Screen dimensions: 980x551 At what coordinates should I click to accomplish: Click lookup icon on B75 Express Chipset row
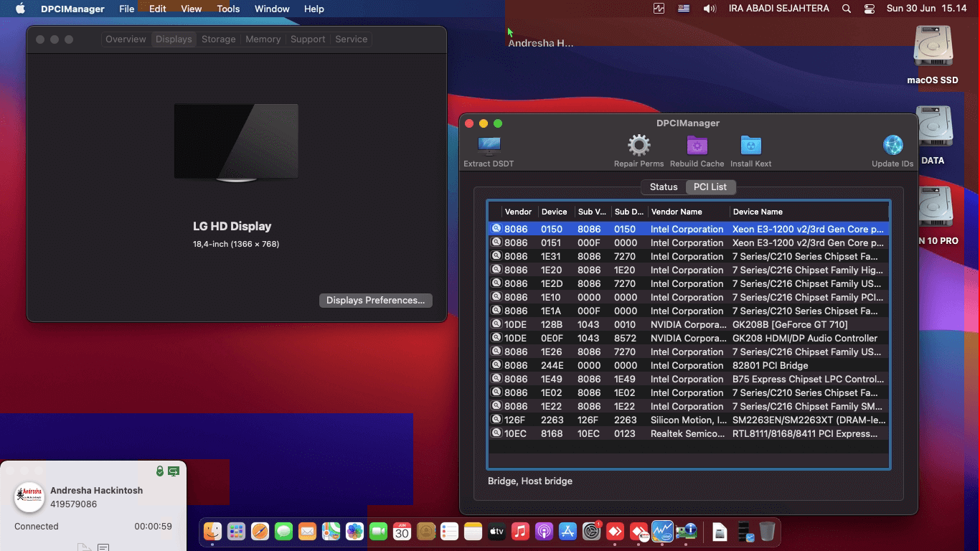pyautogui.click(x=496, y=379)
